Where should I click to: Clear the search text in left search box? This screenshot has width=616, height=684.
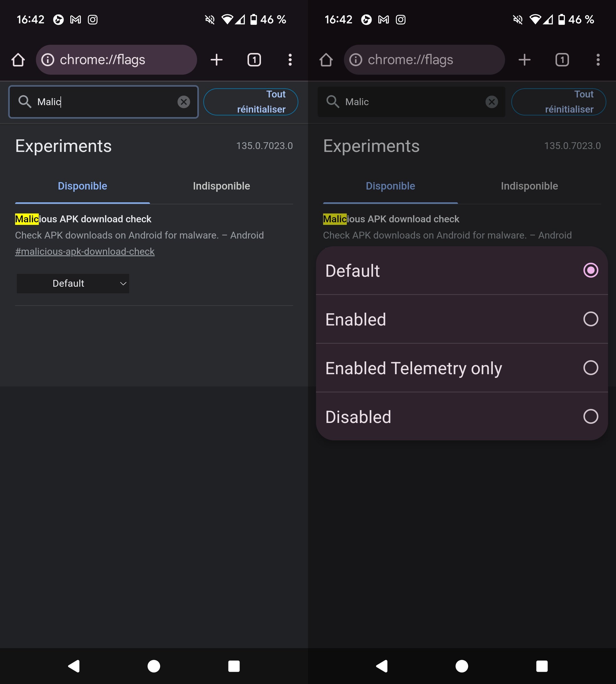(x=183, y=102)
